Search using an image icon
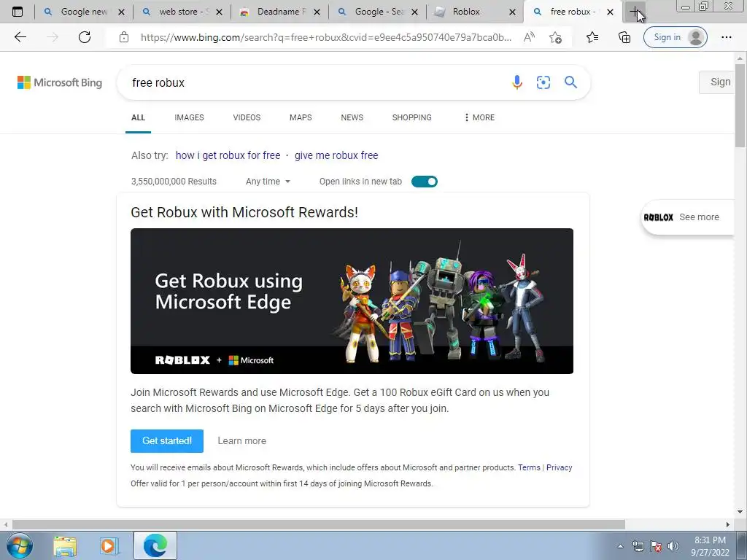Image resolution: width=747 pixels, height=560 pixels. (x=543, y=82)
